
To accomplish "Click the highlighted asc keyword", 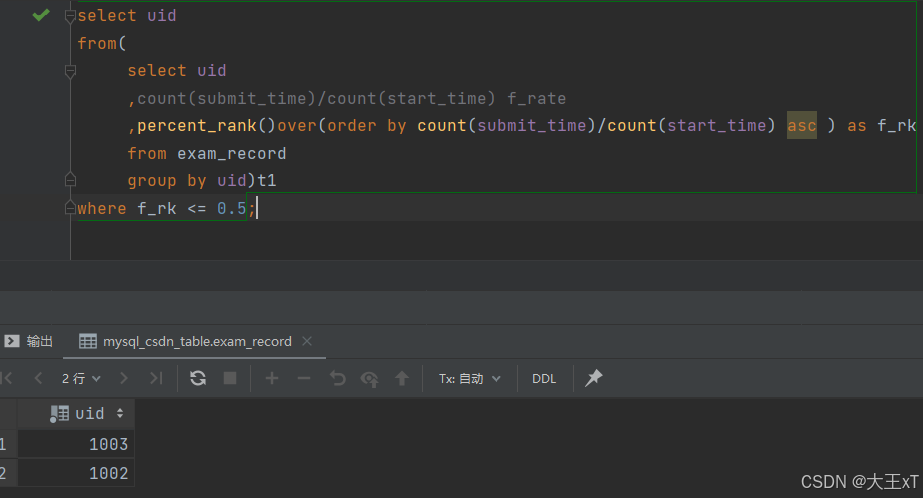I will pyautogui.click(x=802, y=125).
